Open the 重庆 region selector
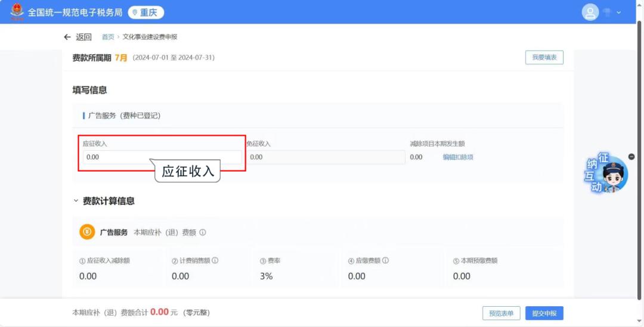The image size is (644, 327). click(145, 13)
